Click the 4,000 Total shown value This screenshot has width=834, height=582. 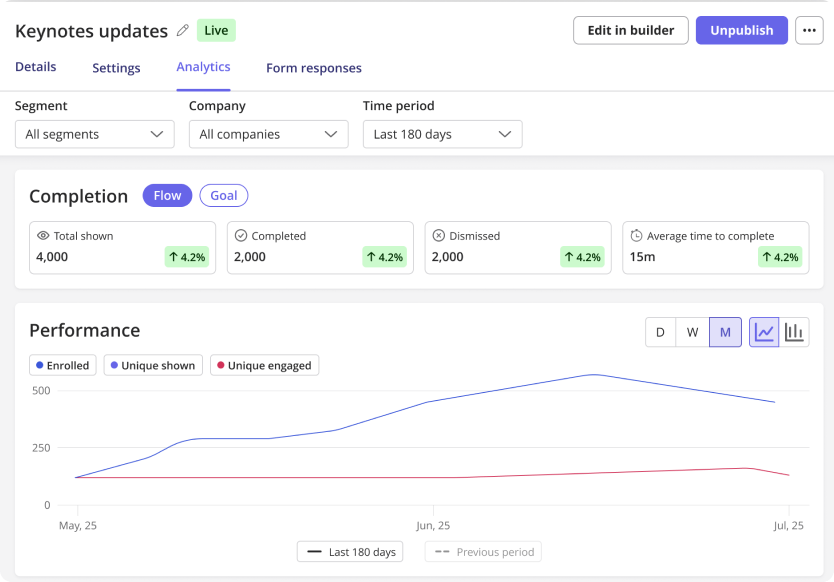point(52,257)
